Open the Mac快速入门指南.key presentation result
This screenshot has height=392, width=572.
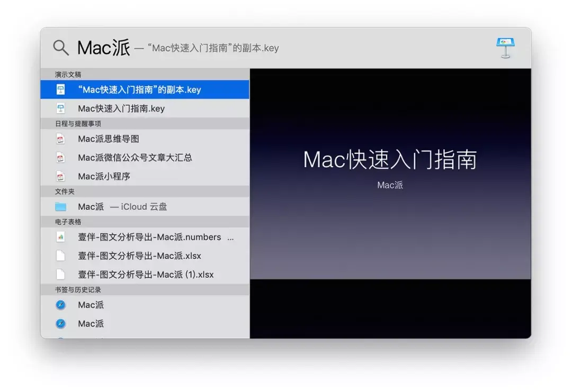[122, 108]
